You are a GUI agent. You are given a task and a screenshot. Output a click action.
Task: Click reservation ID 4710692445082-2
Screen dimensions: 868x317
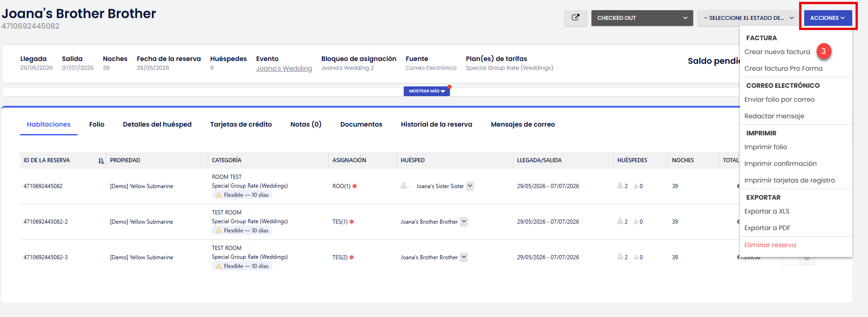point(46,222)
